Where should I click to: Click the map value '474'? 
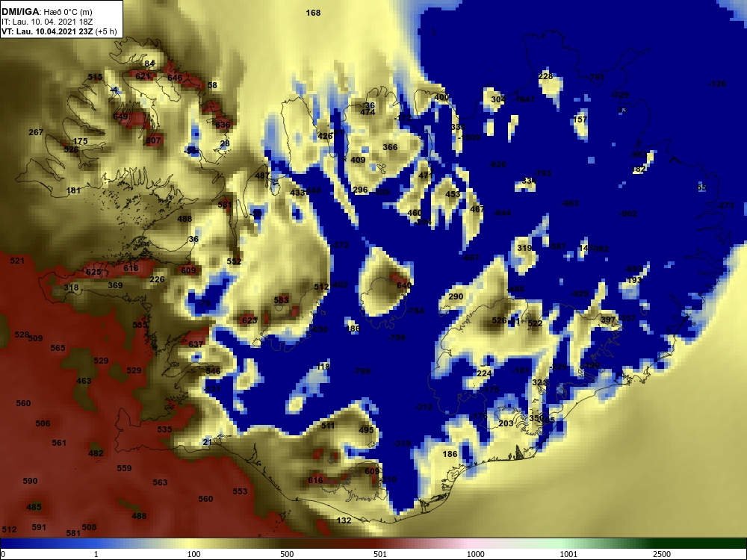pos(368,113)
